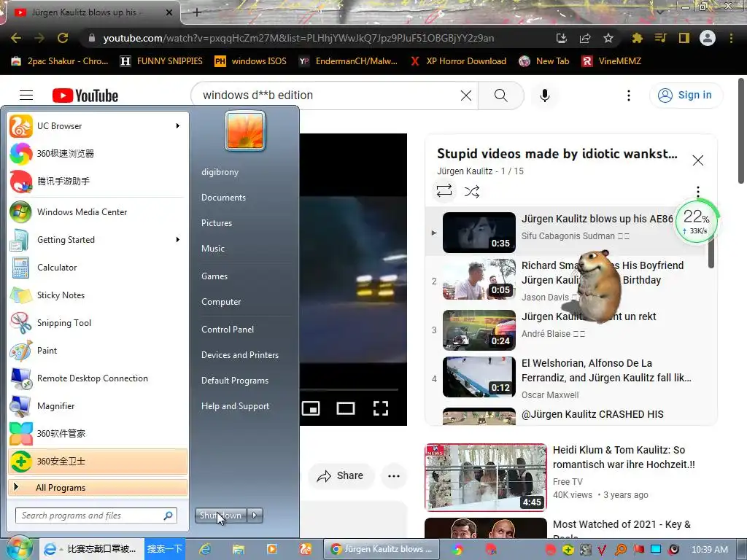The width and height of the screenshot is (747, 560).
Task: Click the page vertical scrollbar
Action: click(741, 131)
